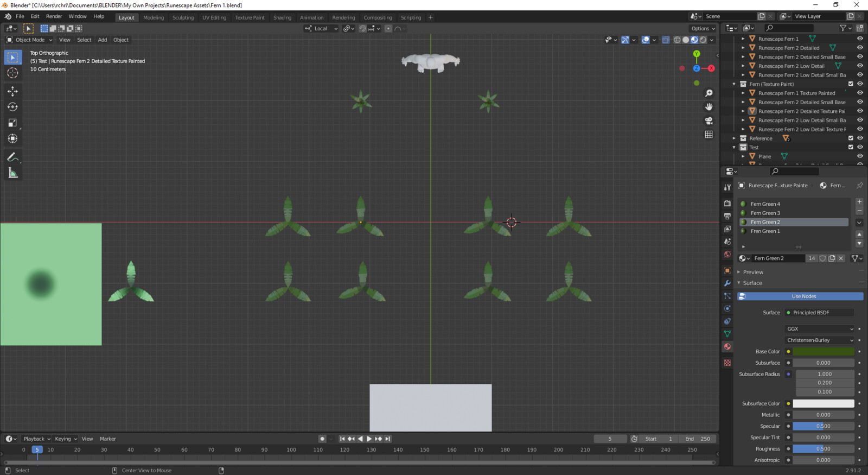Switch orthographic/perspective grid icon

[709, 134]
